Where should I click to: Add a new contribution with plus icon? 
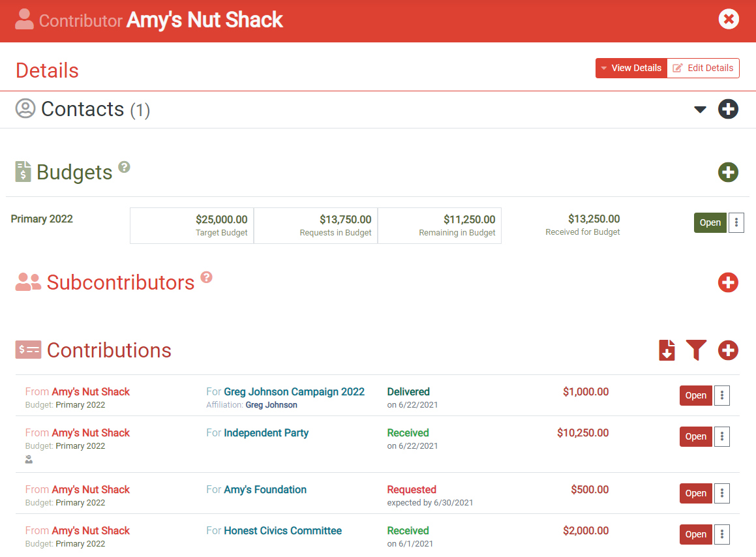(728, 350)
